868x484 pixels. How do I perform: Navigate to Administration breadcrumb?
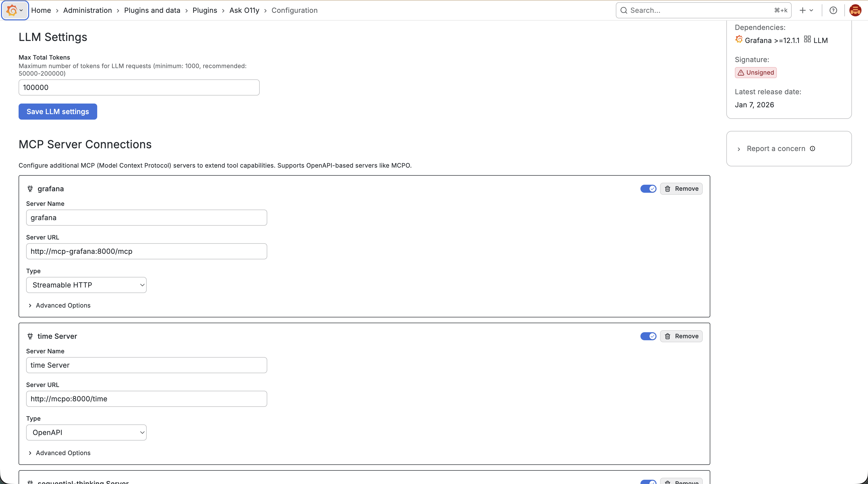[87, 11]
